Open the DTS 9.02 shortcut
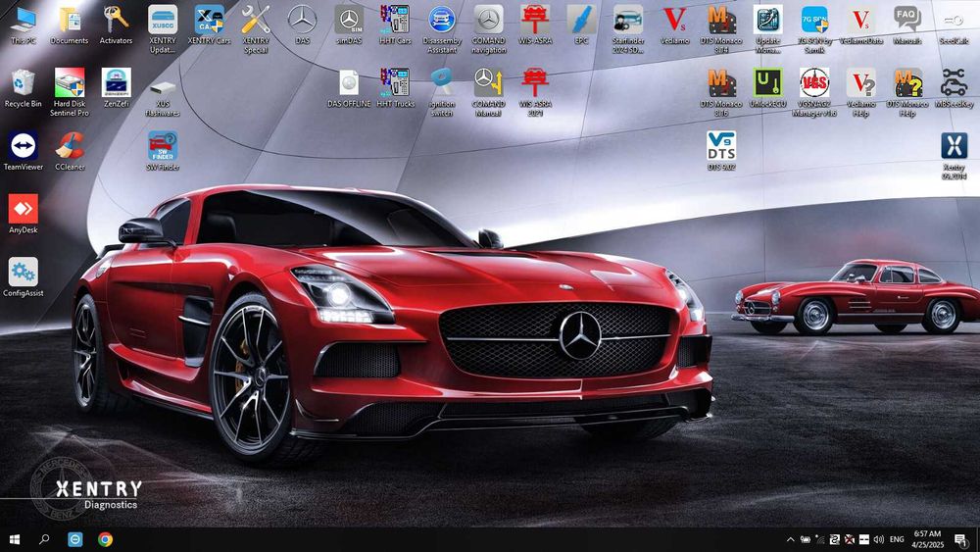This screenshot has width=980, height=552. tap(721, 151)
